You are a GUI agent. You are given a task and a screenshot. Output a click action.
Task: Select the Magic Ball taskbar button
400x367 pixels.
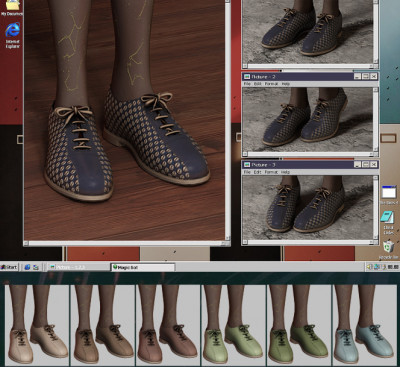click(x=143, y=267)
